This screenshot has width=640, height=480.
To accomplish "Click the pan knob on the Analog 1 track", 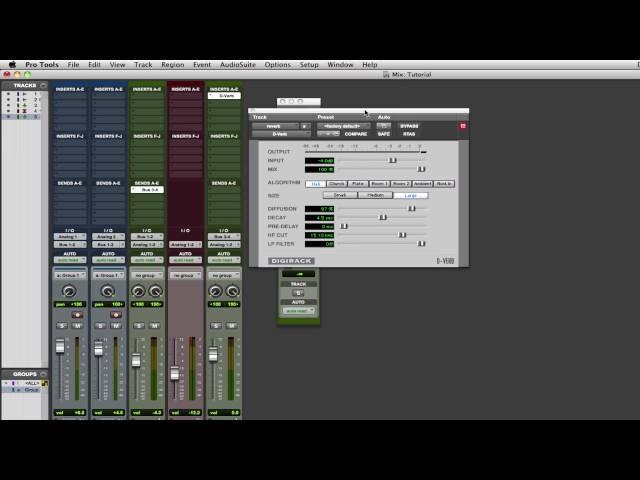I will [69, 291].
